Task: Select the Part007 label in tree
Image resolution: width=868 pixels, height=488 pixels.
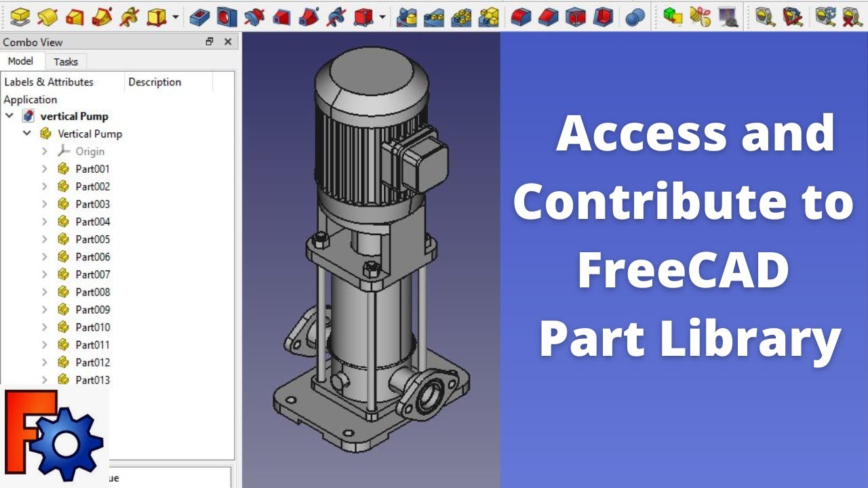Action: [92, 274]
